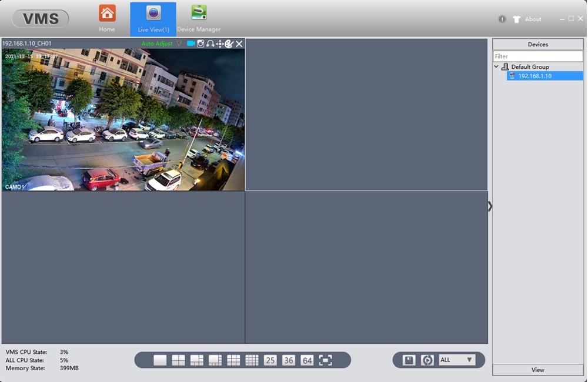The height and width of the screenshot is (382, 588).
Task: Save the current view layout
Action: (x=409, y=360)
